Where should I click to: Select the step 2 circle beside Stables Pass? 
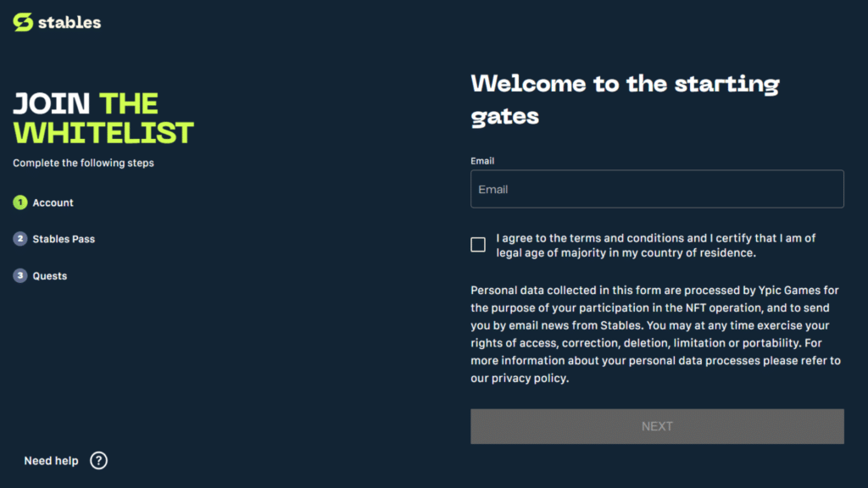point(20,239)
